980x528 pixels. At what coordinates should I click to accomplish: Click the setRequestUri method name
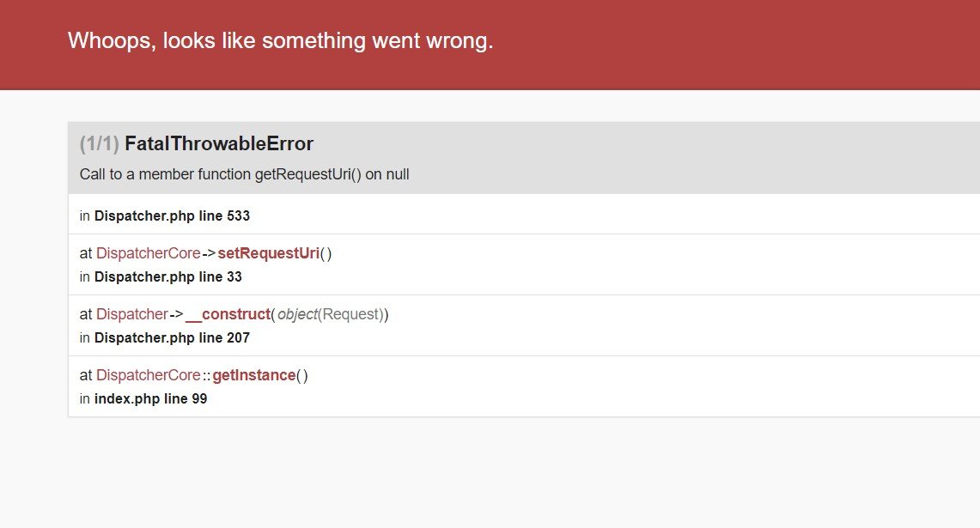coord(268,253)
